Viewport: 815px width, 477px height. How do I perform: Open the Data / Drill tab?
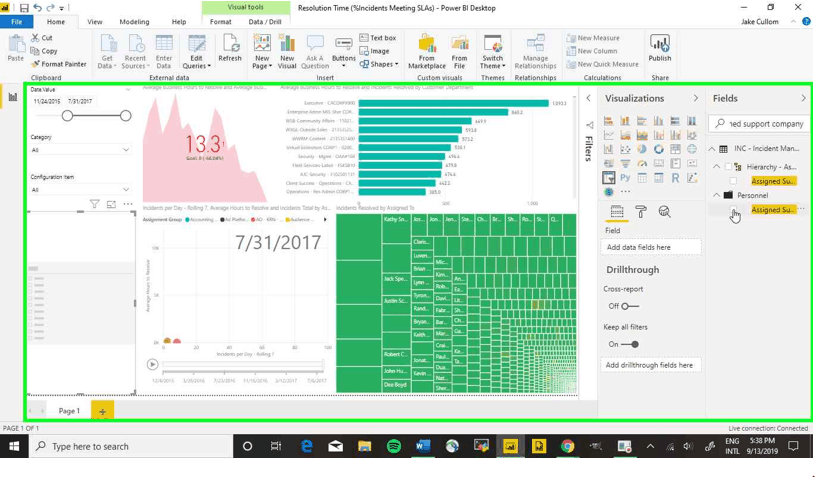pos(265,22)
